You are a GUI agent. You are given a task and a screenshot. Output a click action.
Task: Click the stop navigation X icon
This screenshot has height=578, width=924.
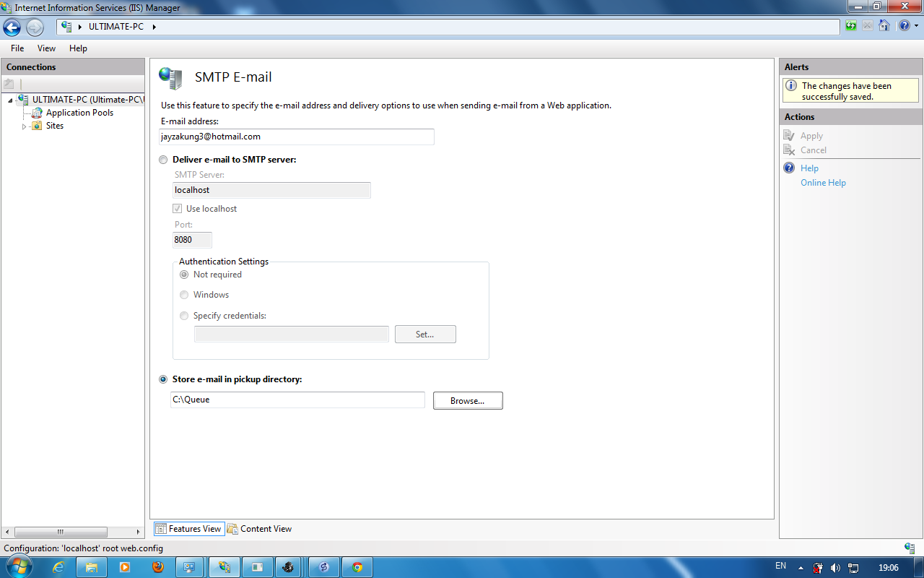coord(867,26)
